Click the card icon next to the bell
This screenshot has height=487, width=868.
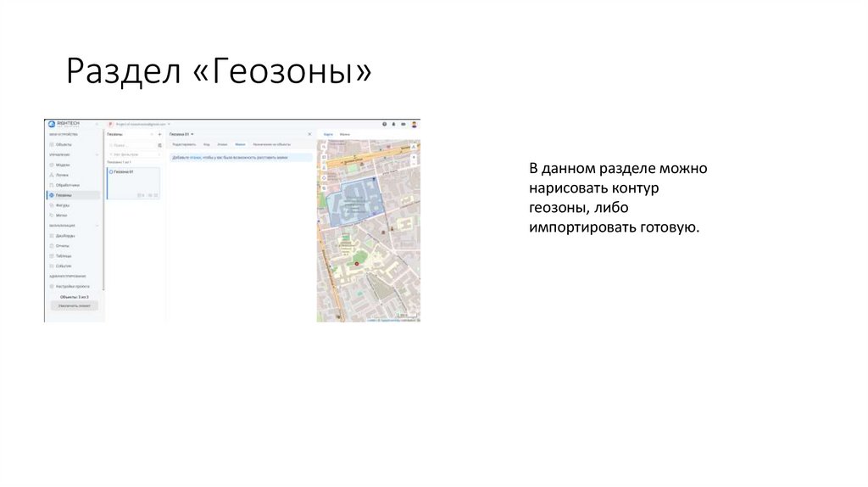pyautogui.click(x=403, y=124)
